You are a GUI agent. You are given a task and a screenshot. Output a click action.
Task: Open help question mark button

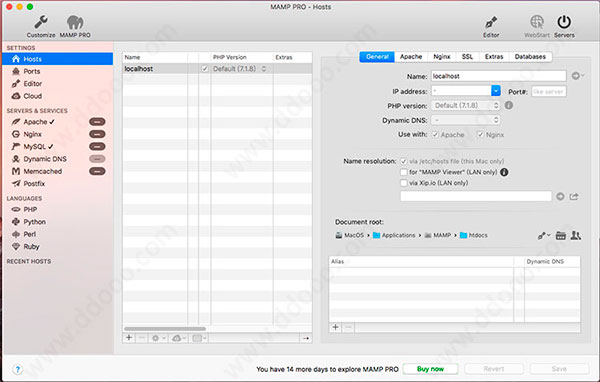pyautogui.click(x=18, y=369)
